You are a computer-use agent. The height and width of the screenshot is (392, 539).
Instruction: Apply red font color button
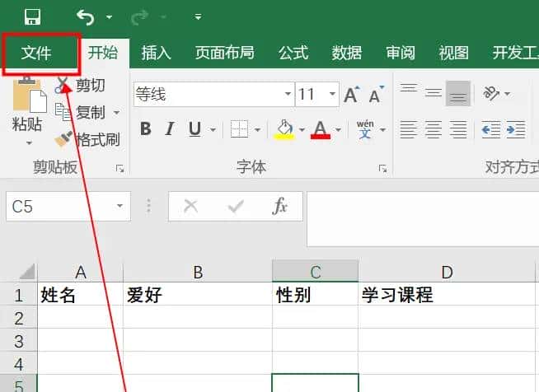[321, 129]
